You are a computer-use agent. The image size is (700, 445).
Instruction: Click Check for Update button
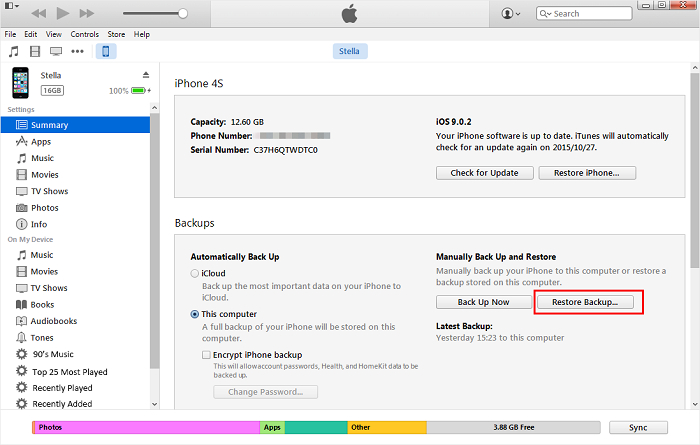(x=484, y=173)
